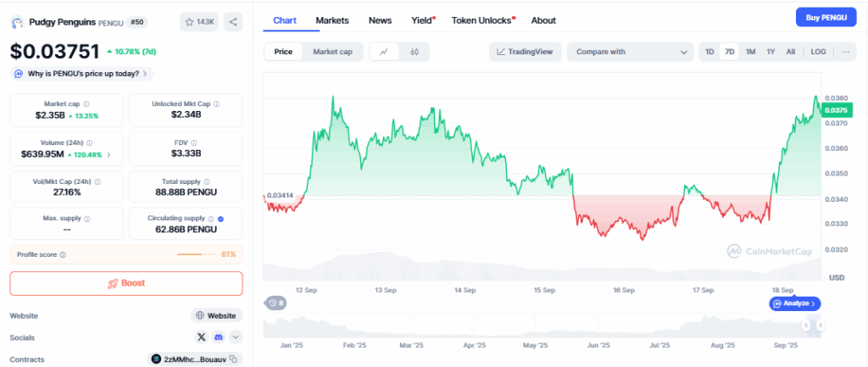Switch to the Markets tab
868x367 pixels.
point(331,19)
